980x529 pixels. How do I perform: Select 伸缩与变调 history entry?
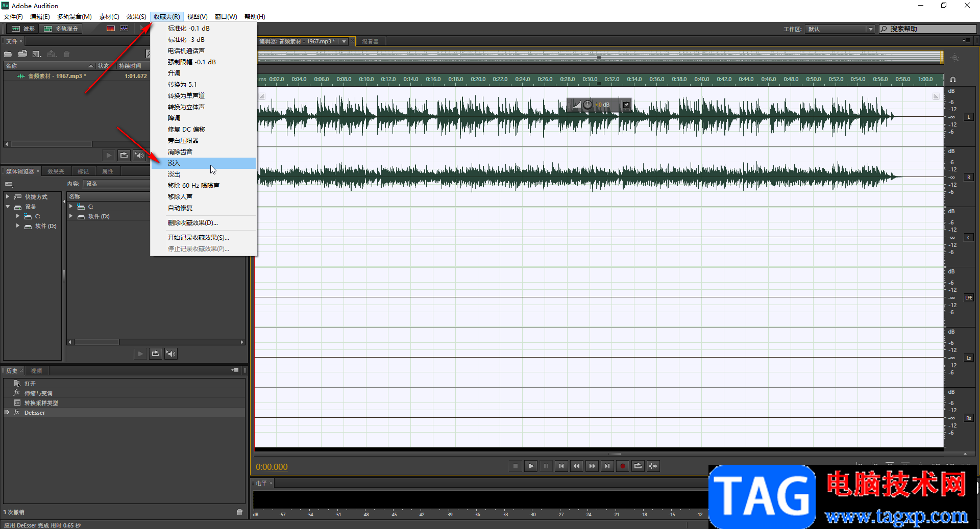[124, 393]
